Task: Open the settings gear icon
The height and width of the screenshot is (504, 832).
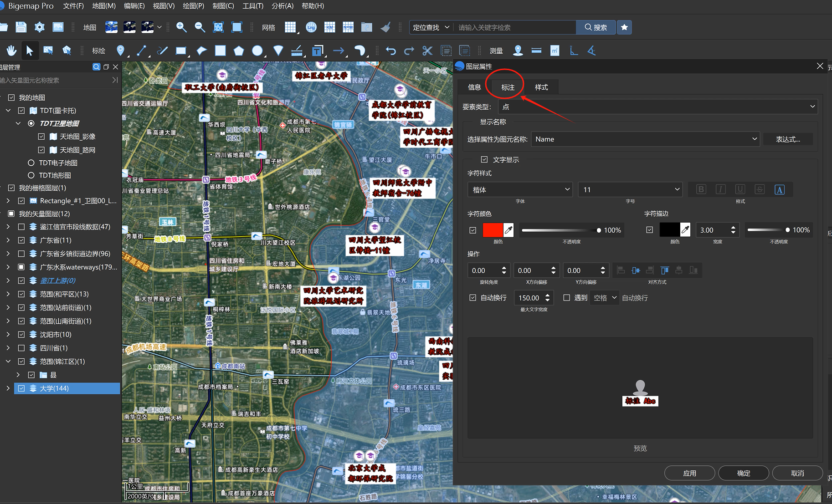Action: [x=40, y=27]
